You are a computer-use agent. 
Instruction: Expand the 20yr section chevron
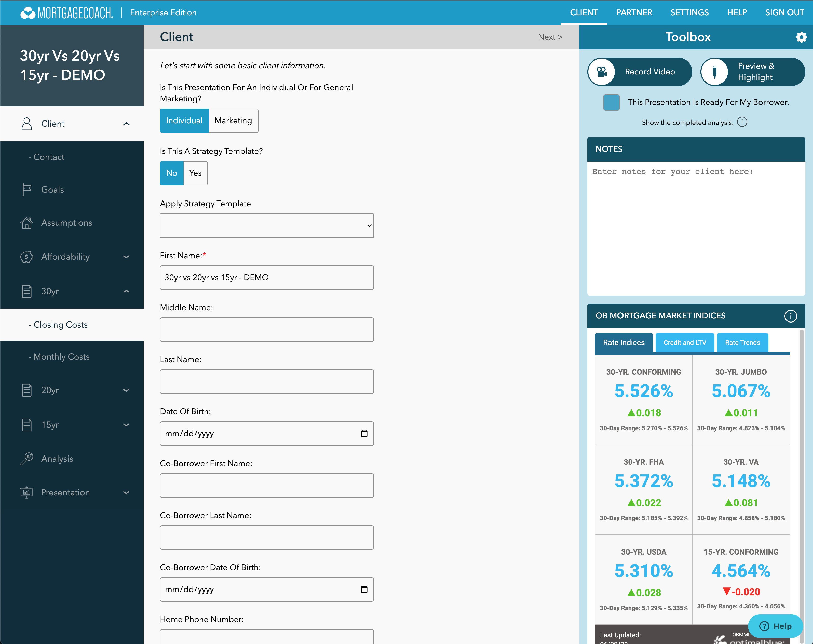click(127, 390)
